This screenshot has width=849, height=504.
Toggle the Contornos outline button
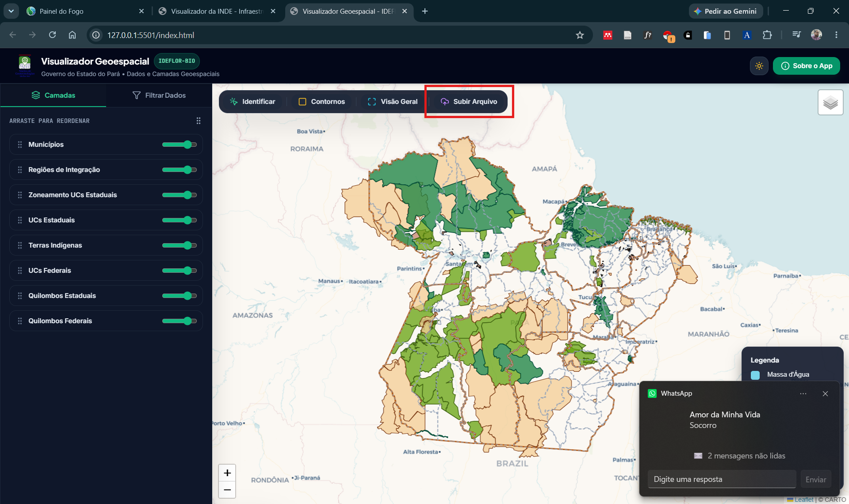(321, 102)
